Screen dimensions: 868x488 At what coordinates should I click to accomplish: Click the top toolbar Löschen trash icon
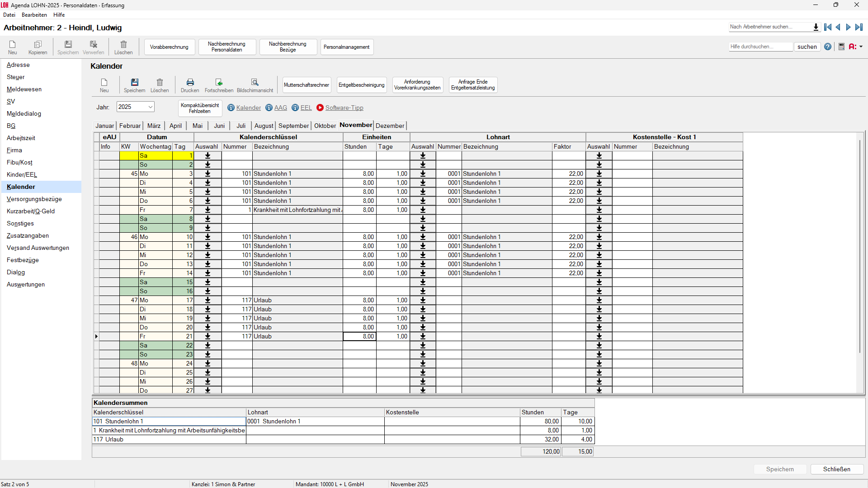123,45
